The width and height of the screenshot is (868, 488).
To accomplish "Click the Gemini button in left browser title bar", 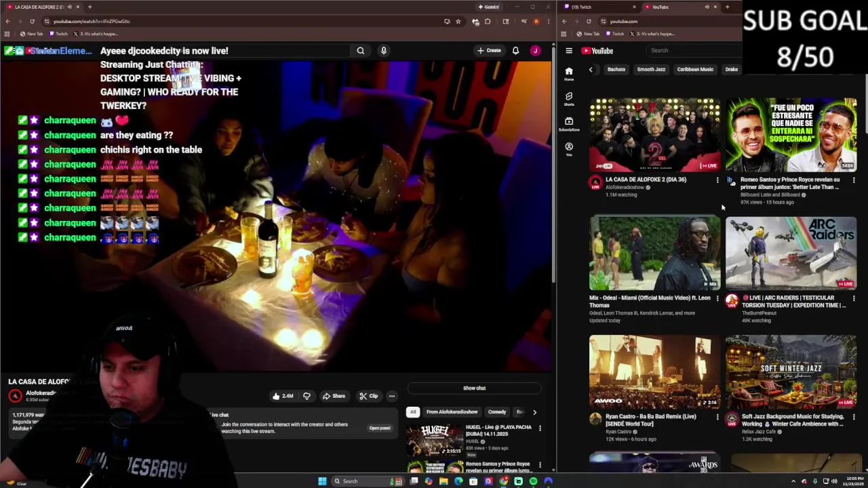I will [x=489, y=7].
